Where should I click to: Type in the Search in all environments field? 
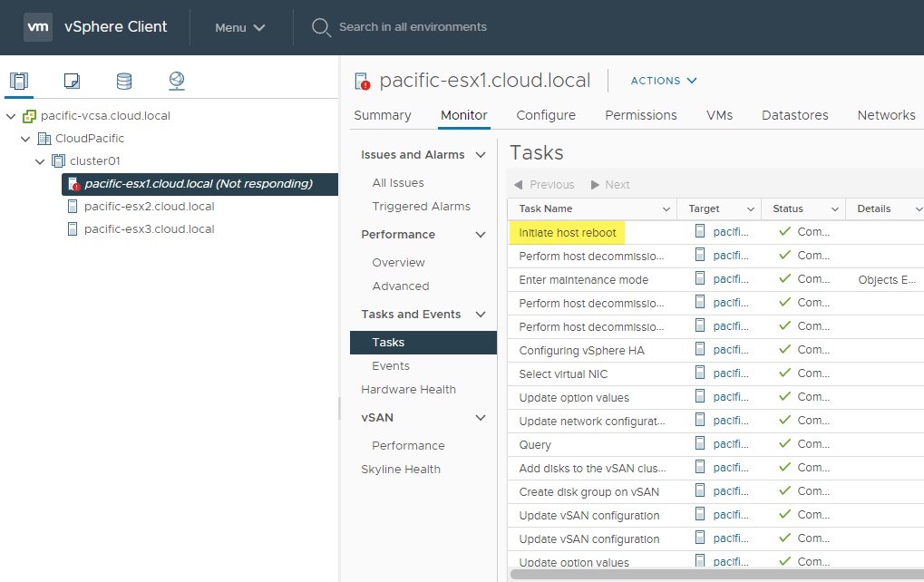[413, 27]
